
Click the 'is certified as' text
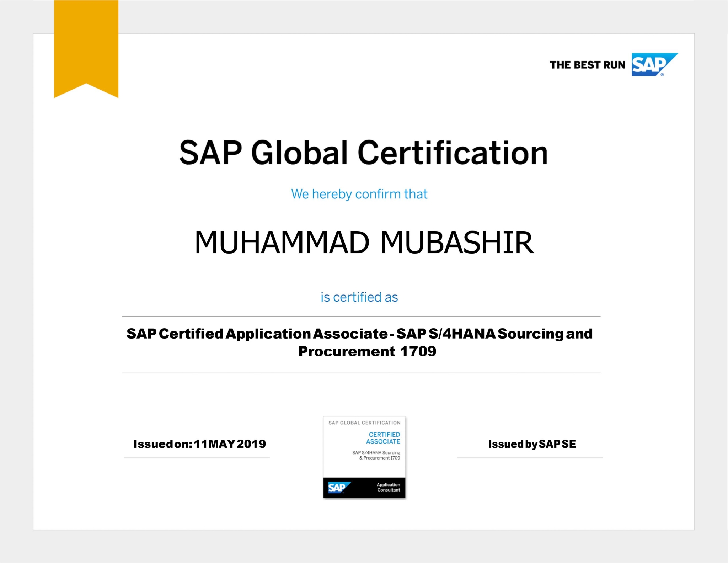(359, 297)
